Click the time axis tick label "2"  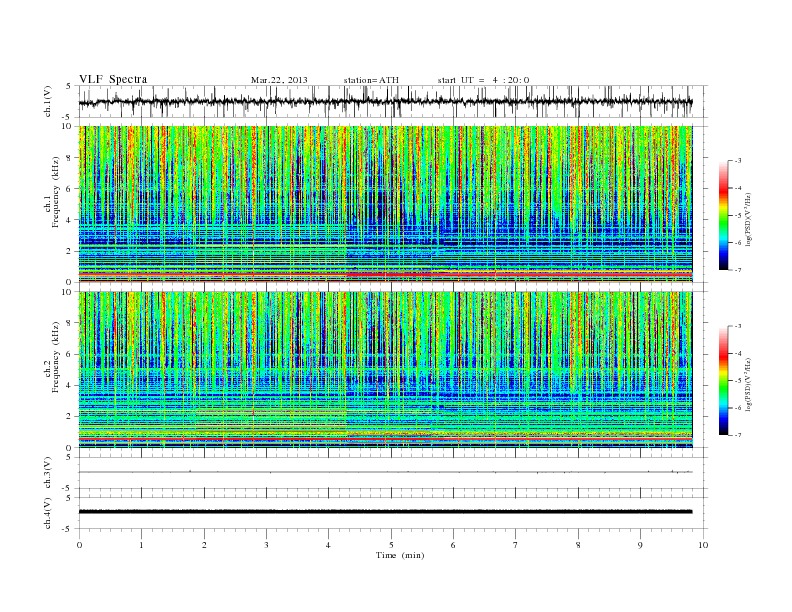click(204, 545)
